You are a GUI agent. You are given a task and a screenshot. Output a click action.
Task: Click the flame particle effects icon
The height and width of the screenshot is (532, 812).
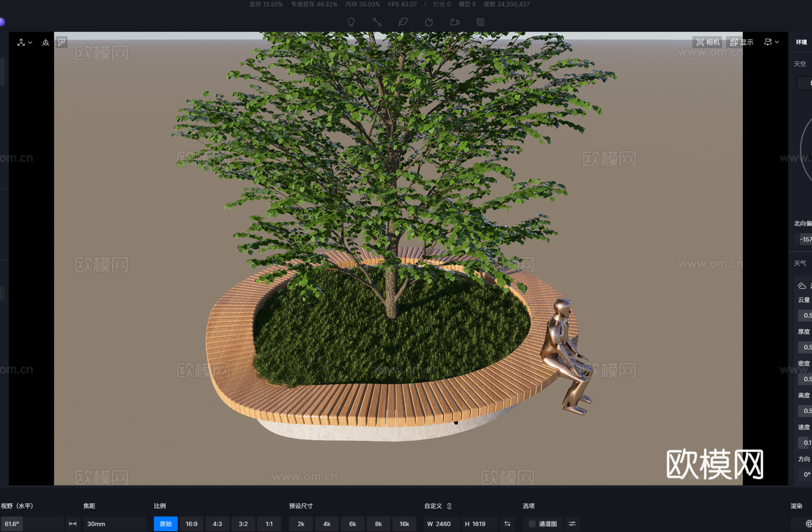click(429, 22)
